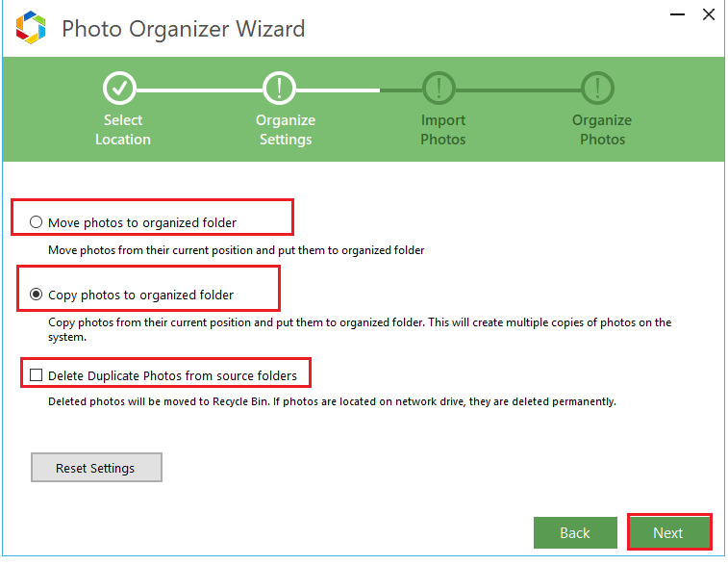Select Copy photos to organized folder
The image size is (728, 565).
(x=37, y=295)
